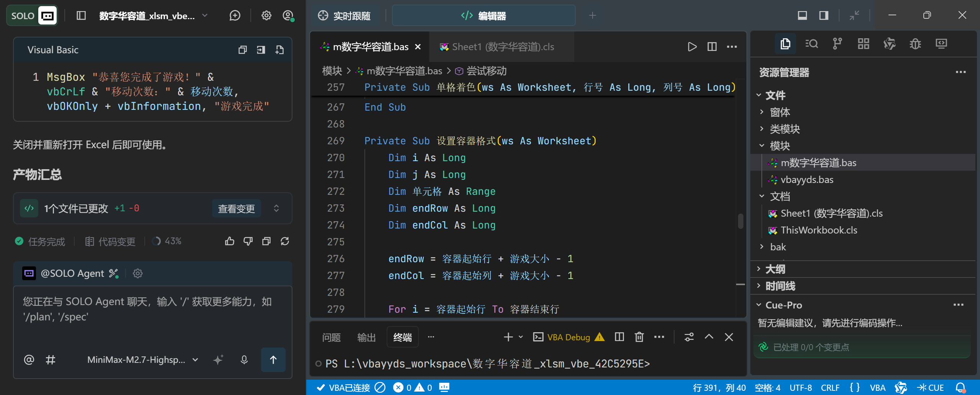Copy the Visual Basic code snippet
Viewport: 980px width, 395px height.
coord(242,50)
